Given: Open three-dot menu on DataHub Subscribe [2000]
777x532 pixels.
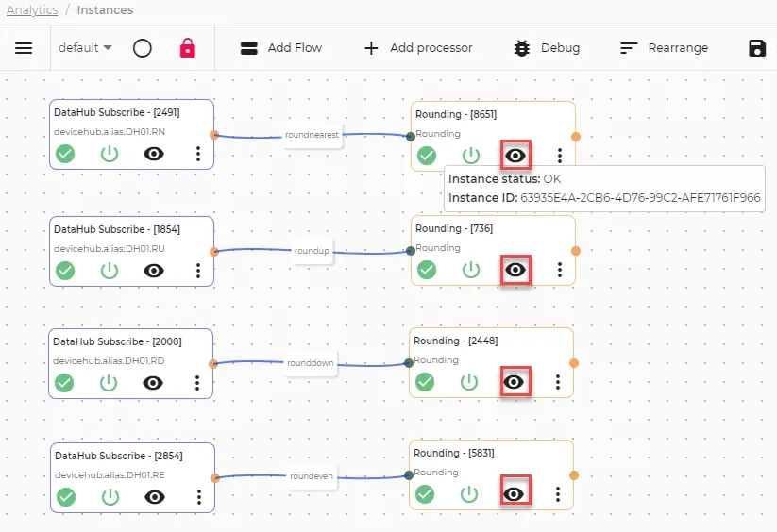Looking at the screenshot, I should click(x=197, y=383).
